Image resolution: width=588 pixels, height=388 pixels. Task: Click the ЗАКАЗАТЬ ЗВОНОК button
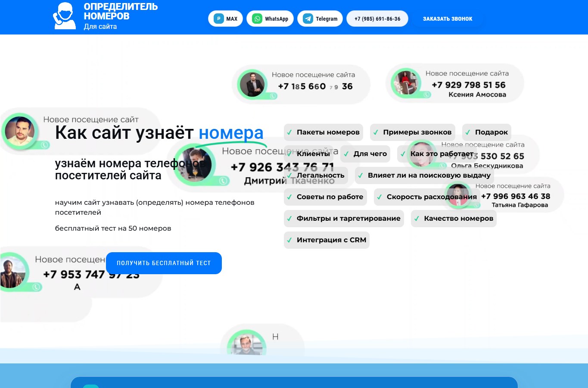[x=448, y=19]
